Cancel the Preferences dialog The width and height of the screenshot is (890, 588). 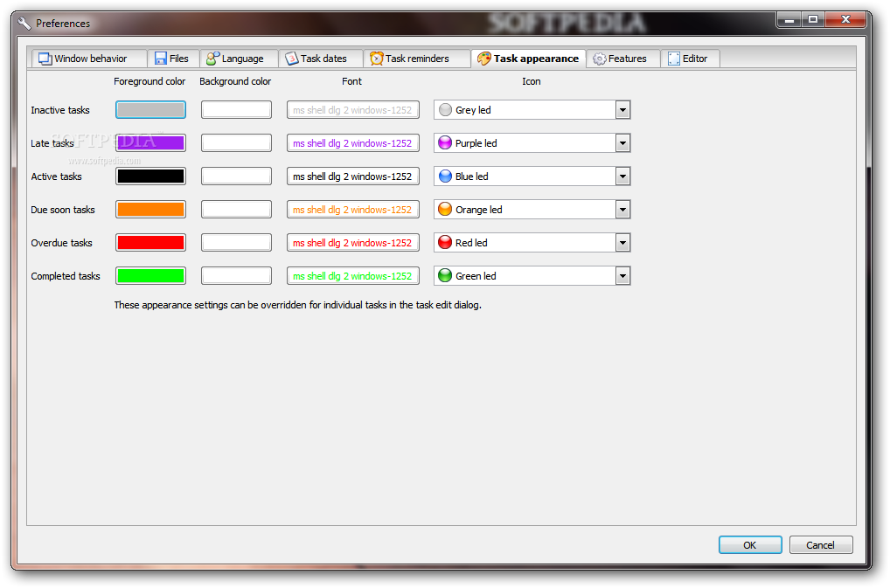coord(821,545)
